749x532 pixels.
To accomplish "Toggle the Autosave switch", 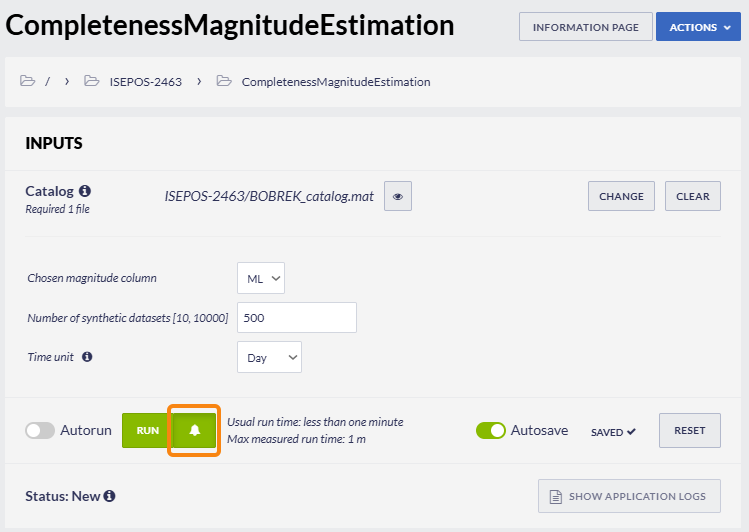I will click(x=491, y=430).
